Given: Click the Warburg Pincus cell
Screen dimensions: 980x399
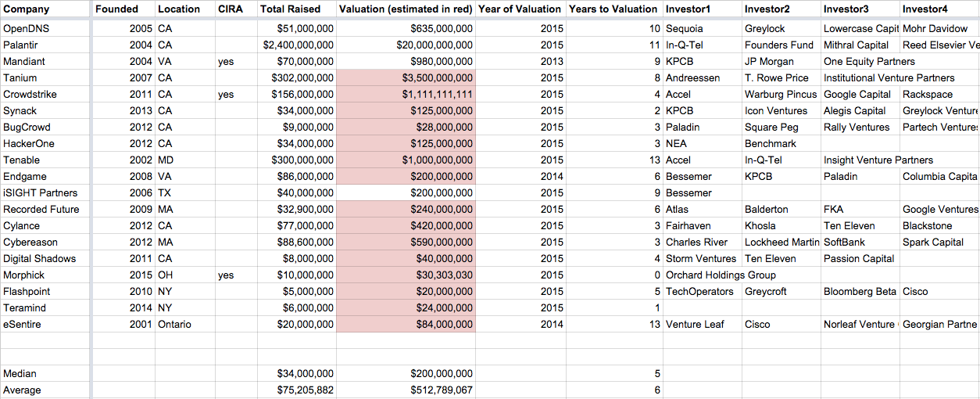Looking at the screenshot, I should 781,94.
